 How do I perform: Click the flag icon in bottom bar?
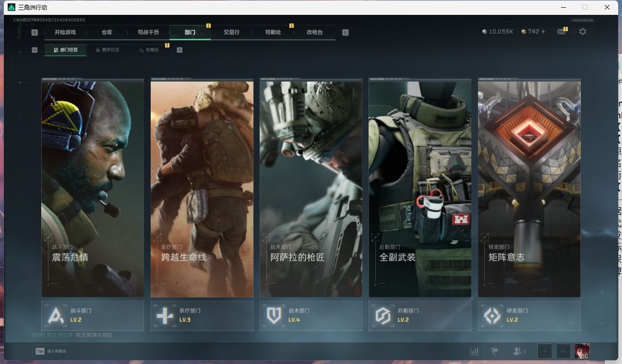tap(494, 352)
